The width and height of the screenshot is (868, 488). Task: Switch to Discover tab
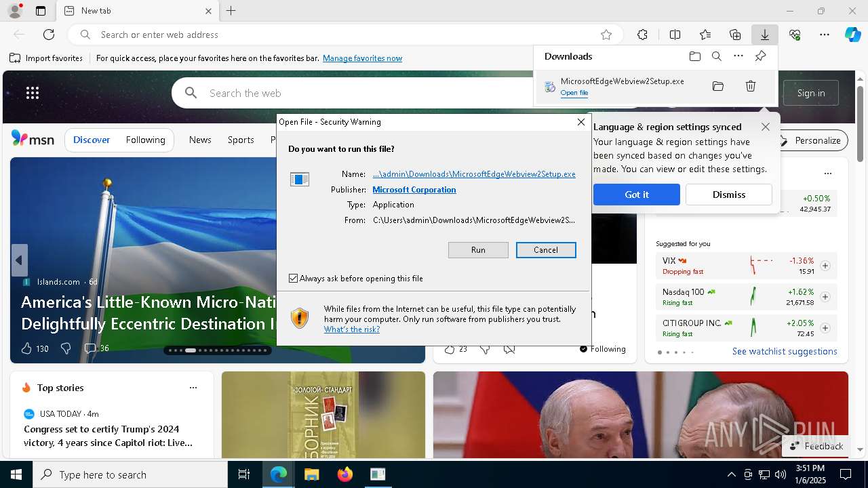[92, 140]
